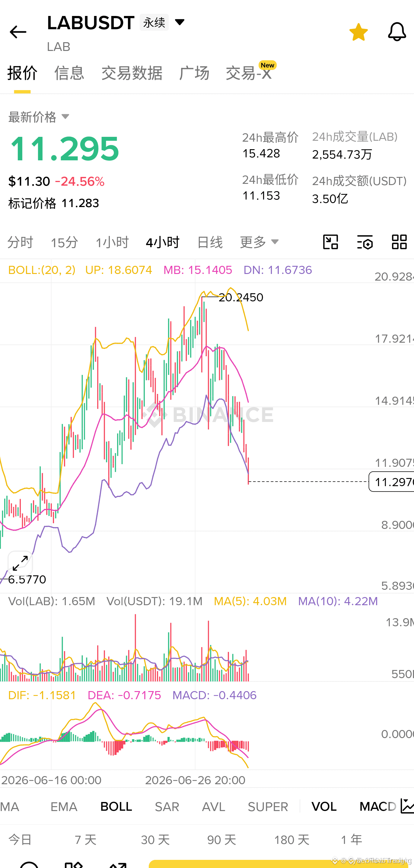
Task: Tap the current price tag 11.297 on axis
Action: [391, 482]
